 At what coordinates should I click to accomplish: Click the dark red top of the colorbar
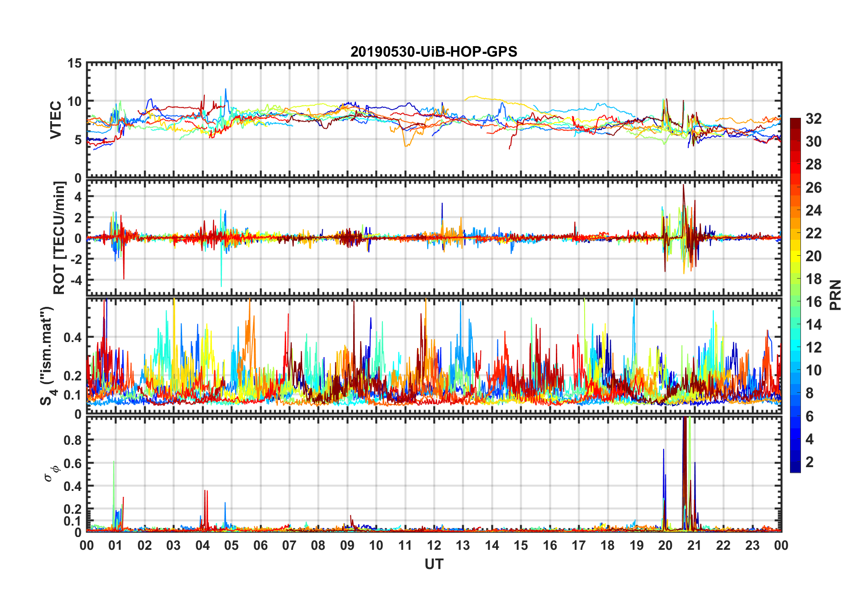795,122
